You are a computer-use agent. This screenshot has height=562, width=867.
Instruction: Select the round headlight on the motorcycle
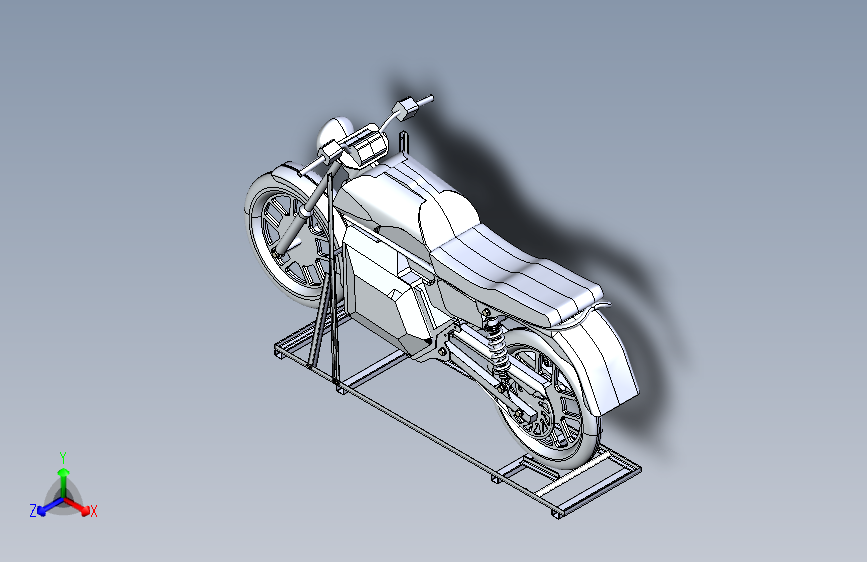(335, 132)
